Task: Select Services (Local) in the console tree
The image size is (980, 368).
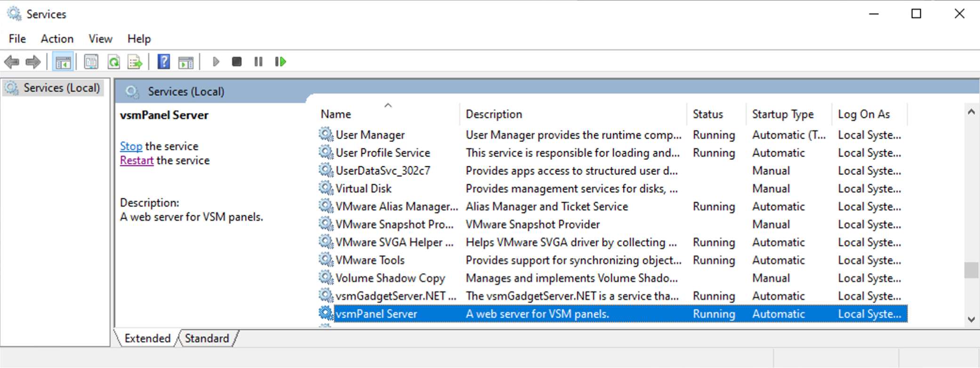Action: point(61,88)
